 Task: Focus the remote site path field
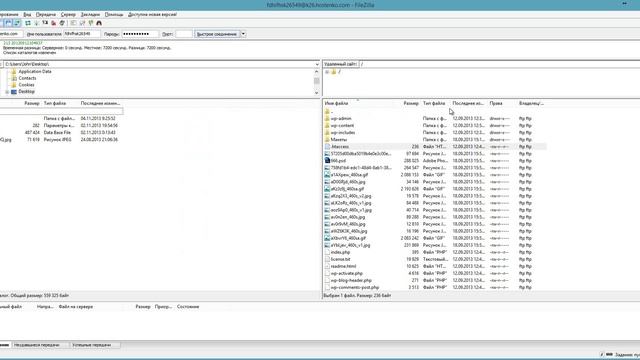click(x=500, y=64)
